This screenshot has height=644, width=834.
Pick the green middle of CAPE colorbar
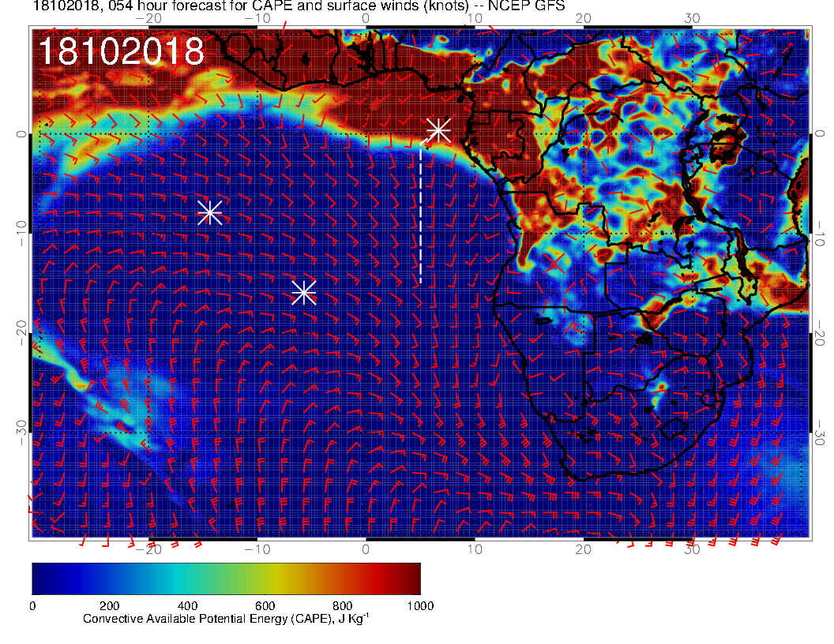226,578
